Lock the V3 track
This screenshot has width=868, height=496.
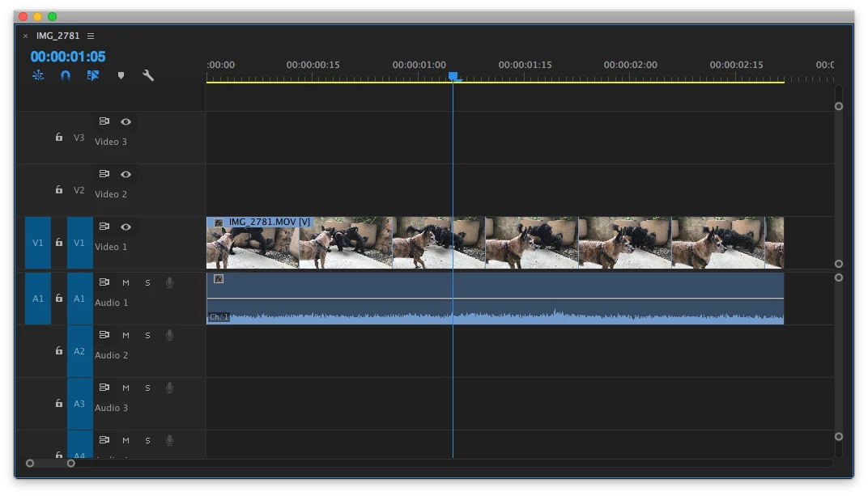[x=58, y=137]
